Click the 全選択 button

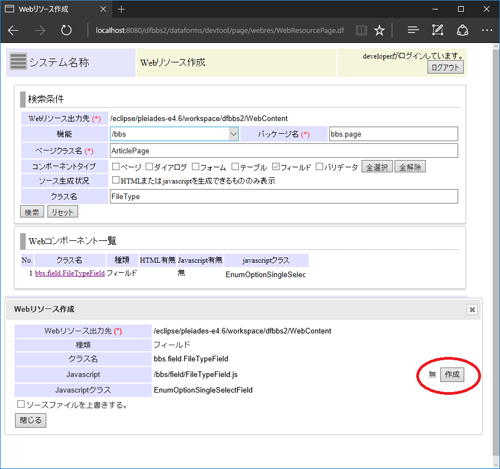click(377, 167)
